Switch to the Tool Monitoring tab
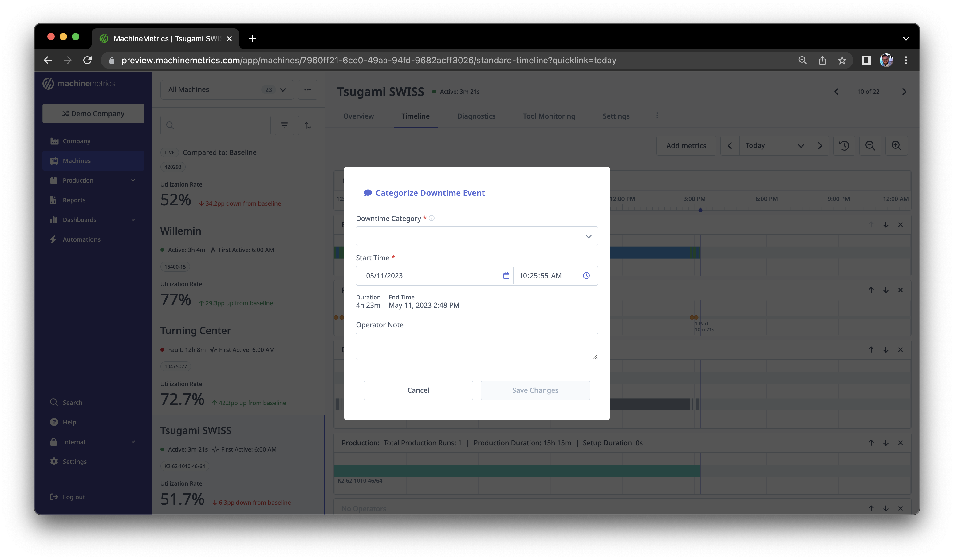Viewport: 954px width, 560px height. [549, 116]
